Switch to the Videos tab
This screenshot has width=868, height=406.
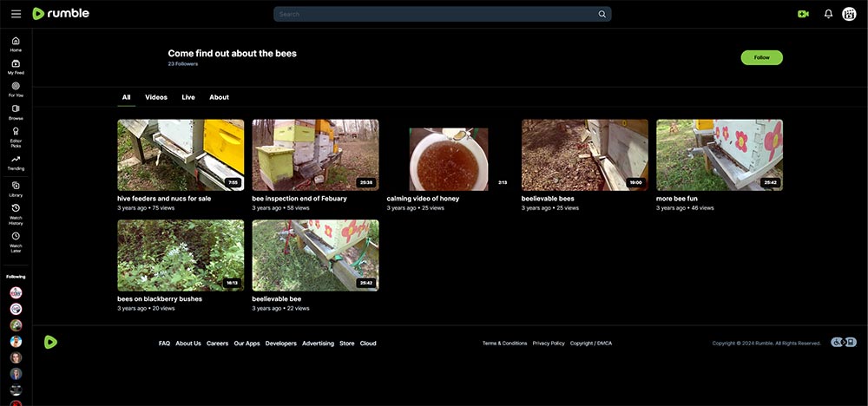[x=156, y=97]
